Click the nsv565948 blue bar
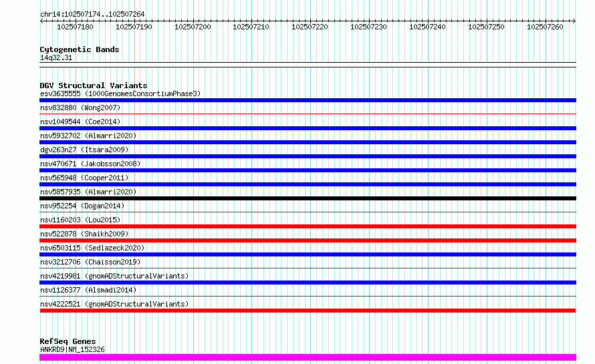The width and height of the screenshot is (595, 364). click(x=308, y=184)
